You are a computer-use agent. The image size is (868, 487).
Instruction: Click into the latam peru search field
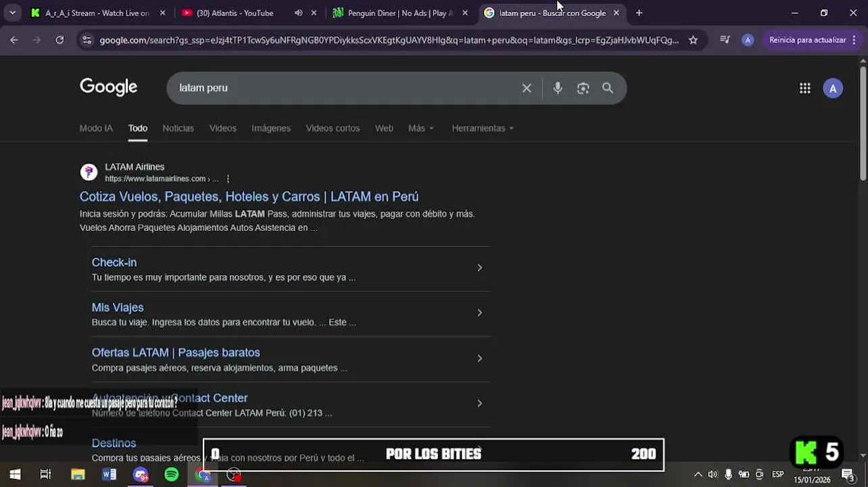[345, 88]
